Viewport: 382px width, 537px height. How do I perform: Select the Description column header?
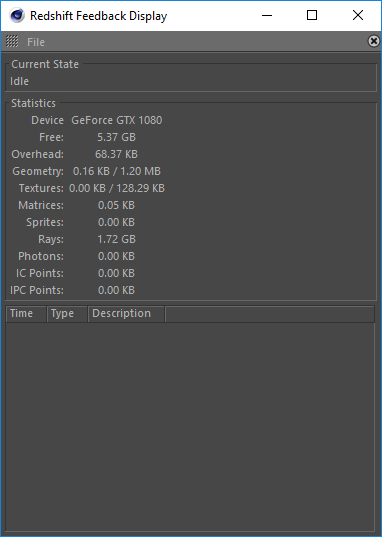coord(126,314)
